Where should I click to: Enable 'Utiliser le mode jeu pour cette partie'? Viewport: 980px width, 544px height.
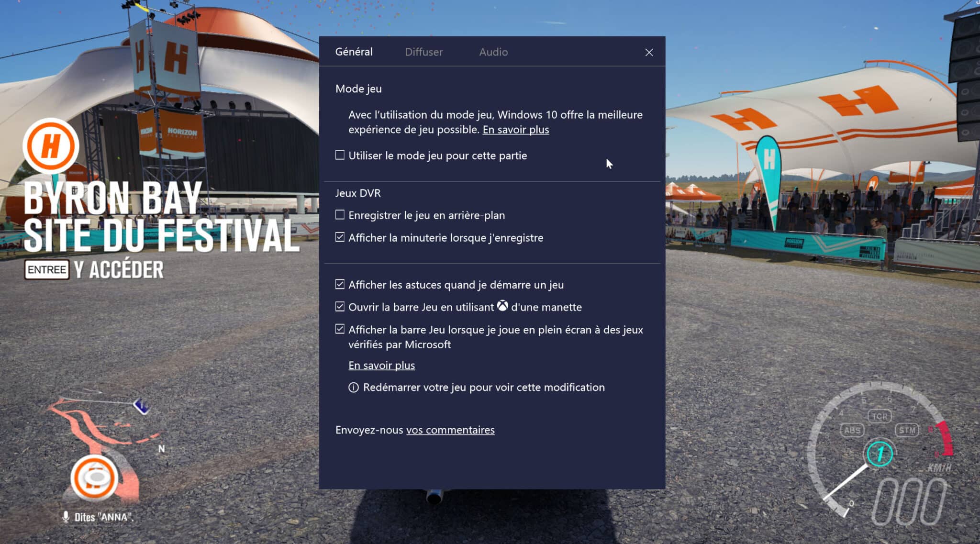click(x=340, y=155)
